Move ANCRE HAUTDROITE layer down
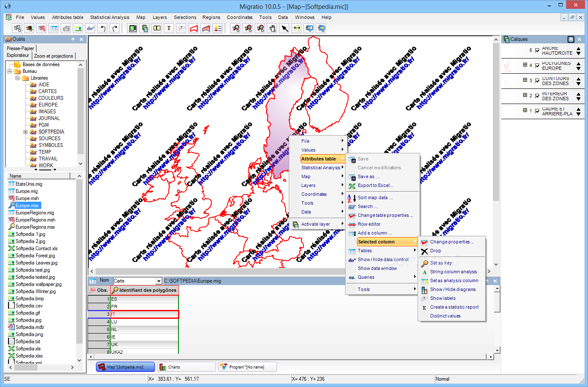The width and height of the screenshot is (588, 387). (578, 53)
